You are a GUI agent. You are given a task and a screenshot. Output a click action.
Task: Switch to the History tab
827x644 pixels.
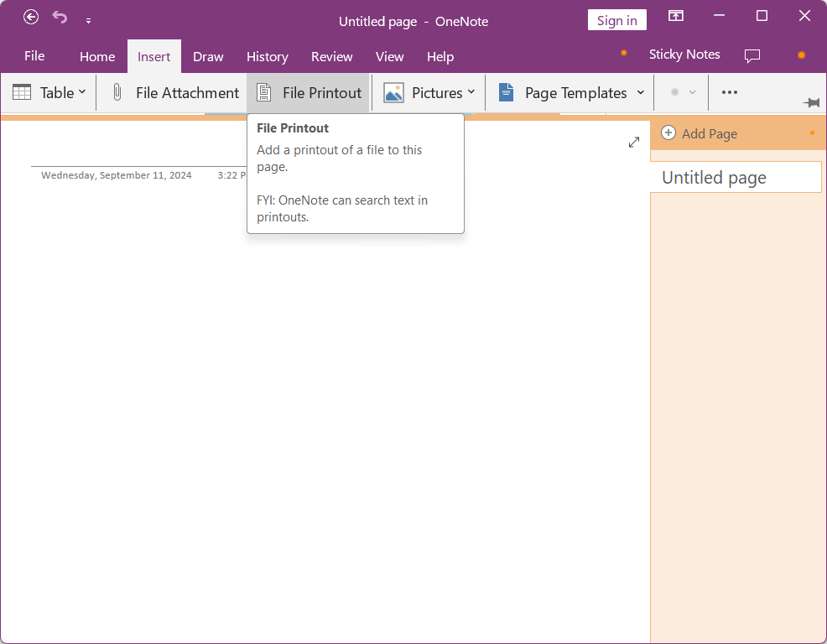(268, 56)
